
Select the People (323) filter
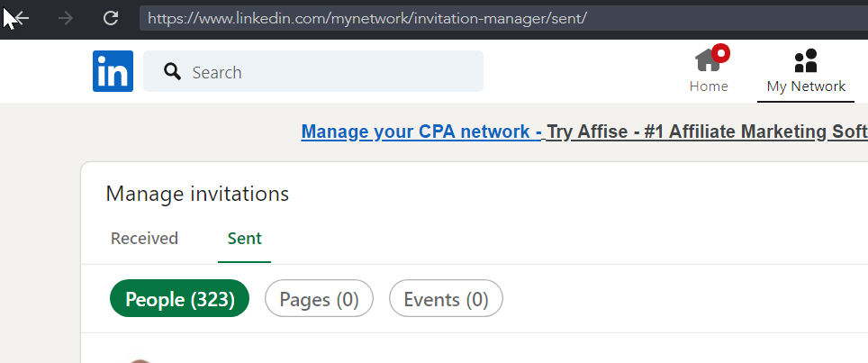point(179,299)
